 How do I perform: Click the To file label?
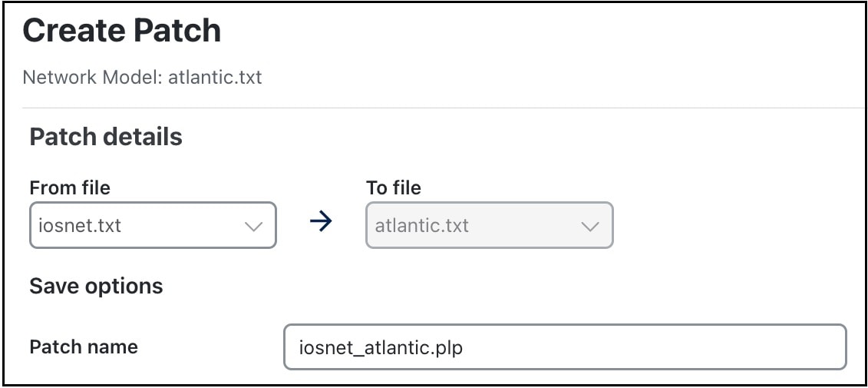394,188
